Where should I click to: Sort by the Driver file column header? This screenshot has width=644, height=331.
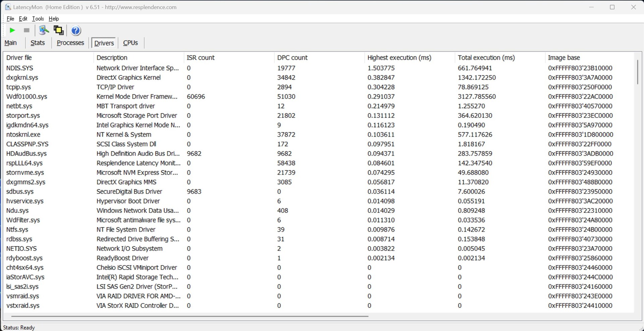(x=48, y=57)
